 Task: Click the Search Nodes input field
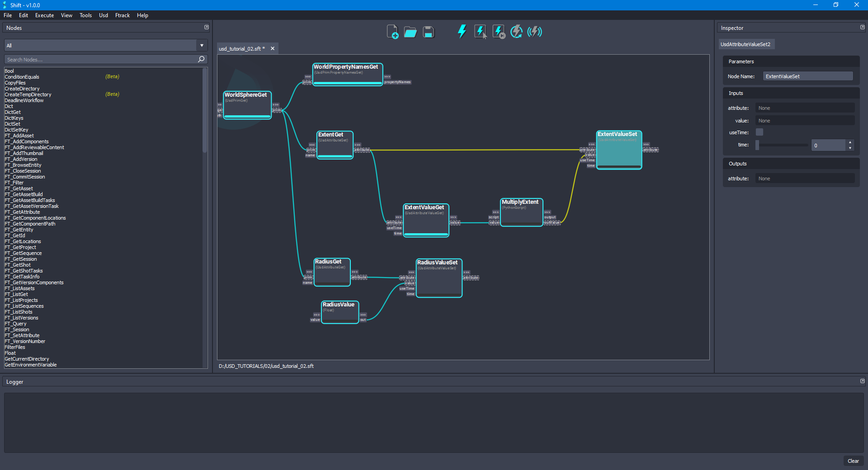pos(99,59)
